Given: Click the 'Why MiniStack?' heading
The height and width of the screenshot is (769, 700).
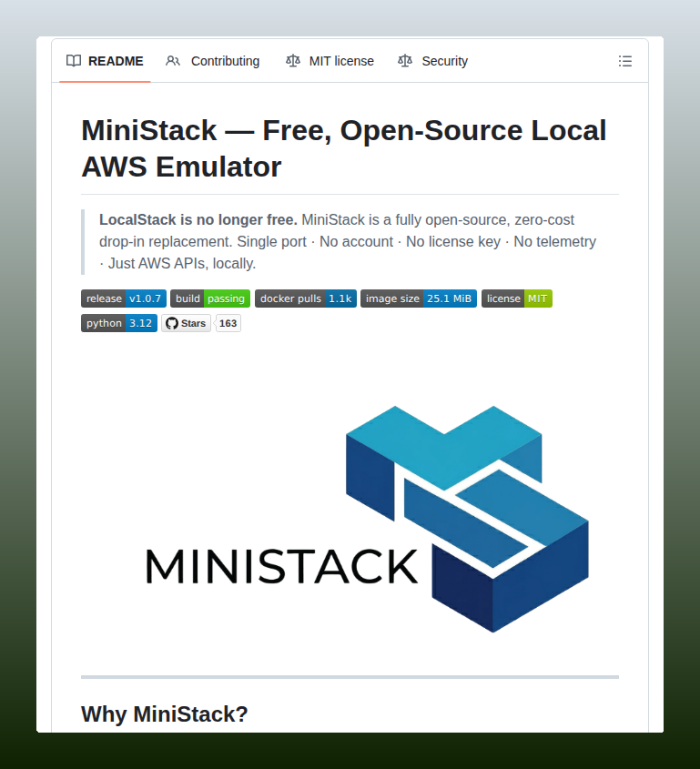Looking at the screenshot, I should click(x=165, y=714).
